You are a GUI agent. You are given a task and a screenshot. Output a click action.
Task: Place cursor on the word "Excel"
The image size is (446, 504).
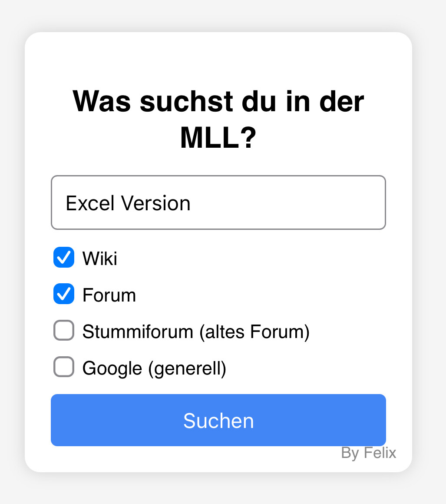click(90, 203)
